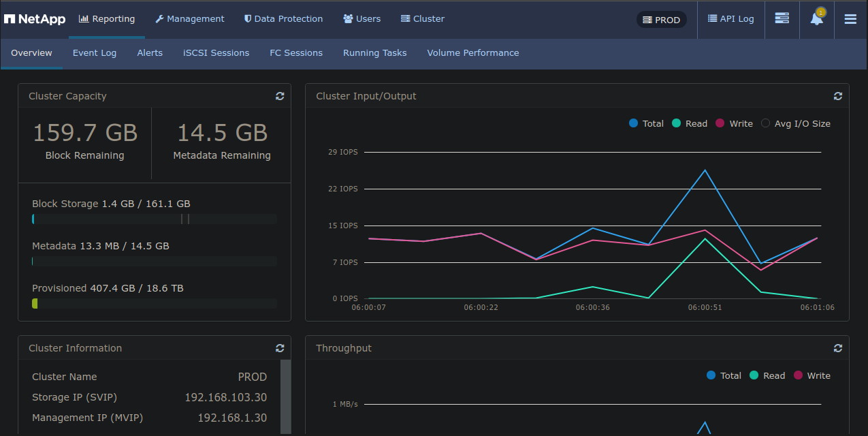
Task: Toggle Write series in Throughput legend
Action: 811,375
